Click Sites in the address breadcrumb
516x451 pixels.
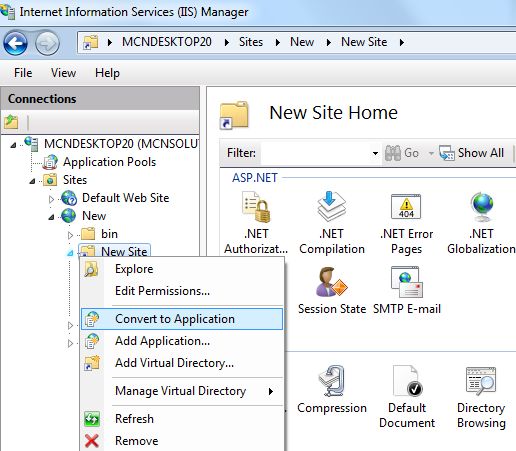tap(251, 42)
